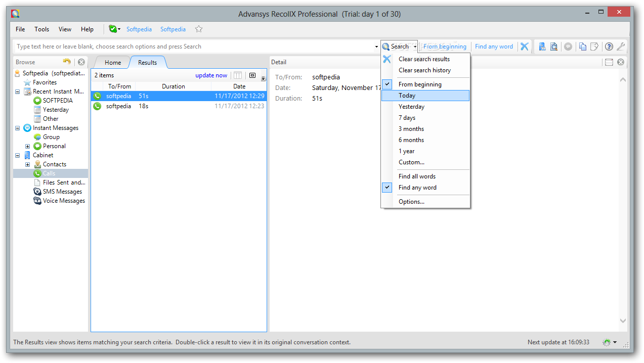The width and height of the screenshot is (644, 363).
Task: Select Yesterday in the Browse tree
Action: (56, 110)
